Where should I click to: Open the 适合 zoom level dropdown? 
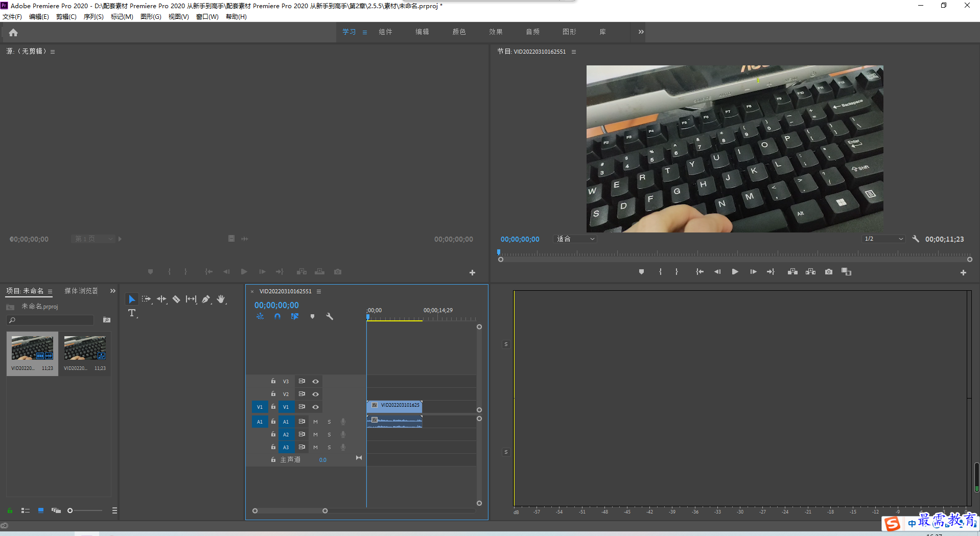[575, 239]
